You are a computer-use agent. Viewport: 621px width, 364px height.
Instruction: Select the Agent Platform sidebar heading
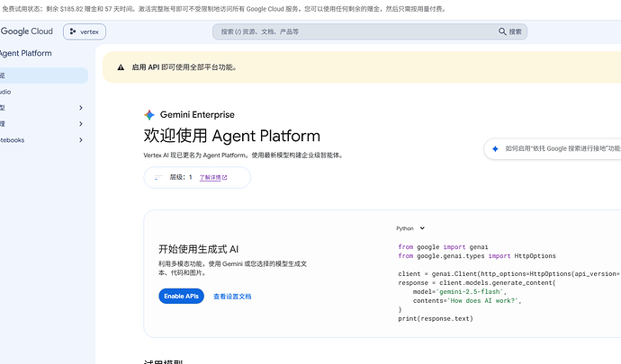click(x=26, y=53)
